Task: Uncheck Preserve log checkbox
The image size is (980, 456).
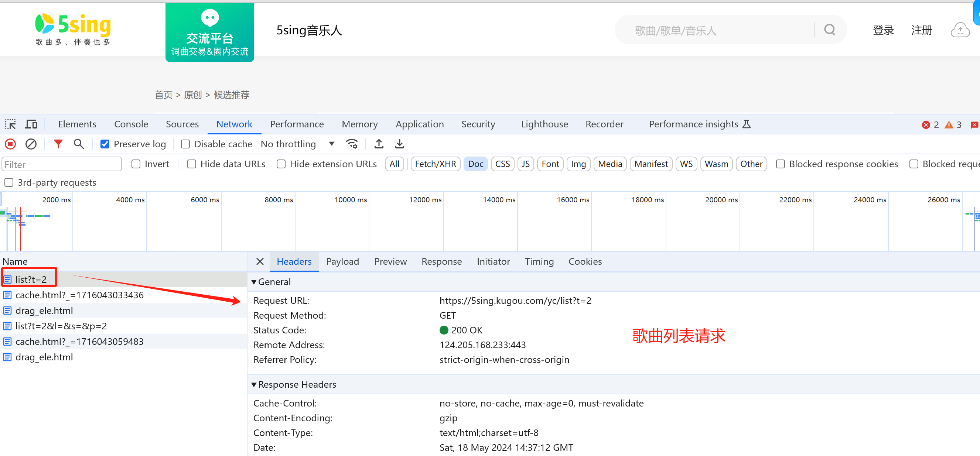Action: tap(105, 144)
